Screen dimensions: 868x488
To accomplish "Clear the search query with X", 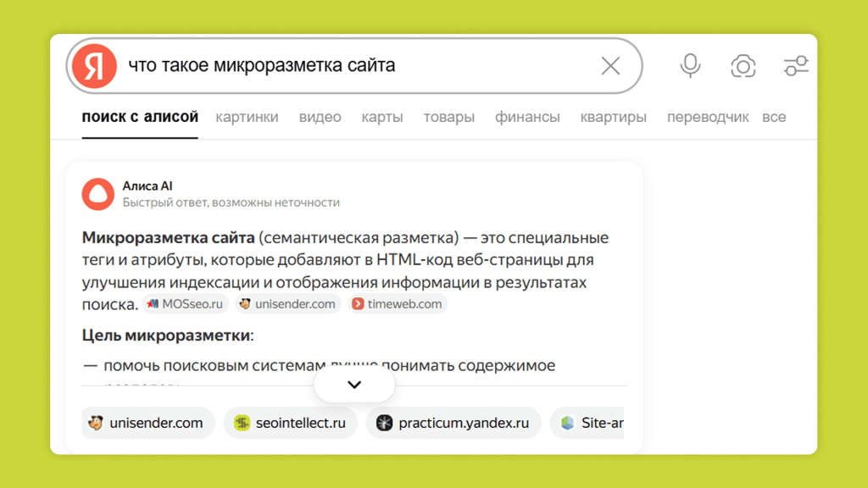I will (610, 66).
